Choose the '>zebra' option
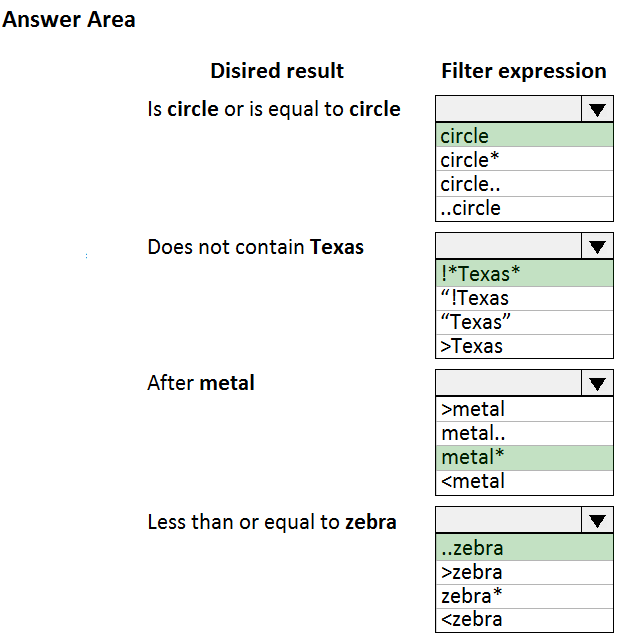This screenshot has width=626, height=641. [524, 572]
